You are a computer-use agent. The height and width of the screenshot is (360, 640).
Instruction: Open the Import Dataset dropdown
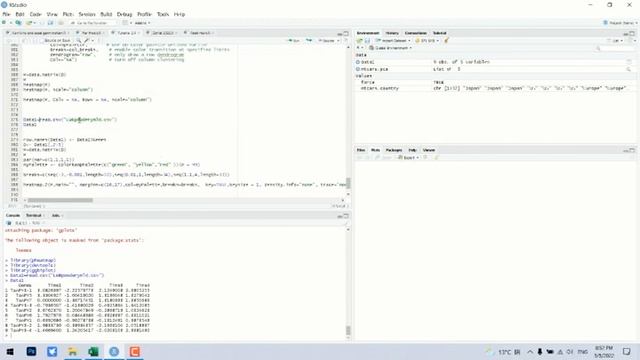pos(393,40)
